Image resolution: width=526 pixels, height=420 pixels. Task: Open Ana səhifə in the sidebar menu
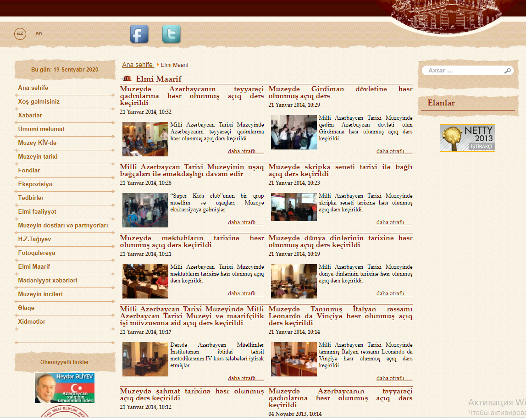coord(33,88)
